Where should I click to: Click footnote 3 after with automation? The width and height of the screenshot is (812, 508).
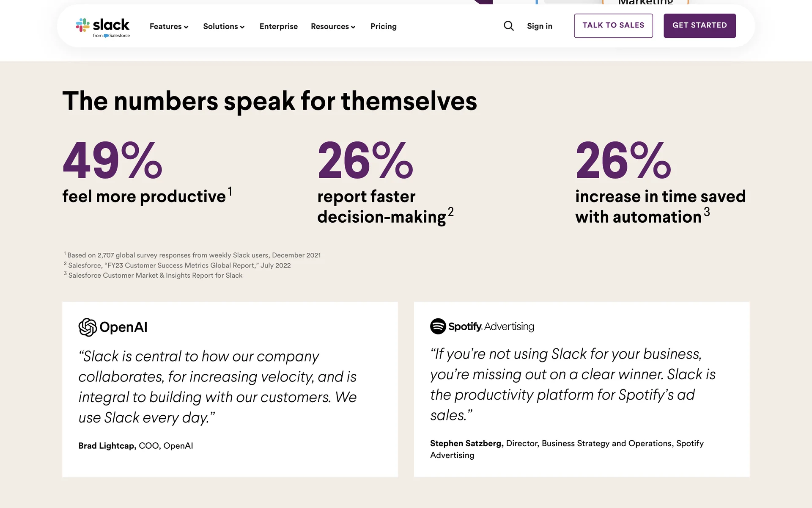(x=707, y=212)
